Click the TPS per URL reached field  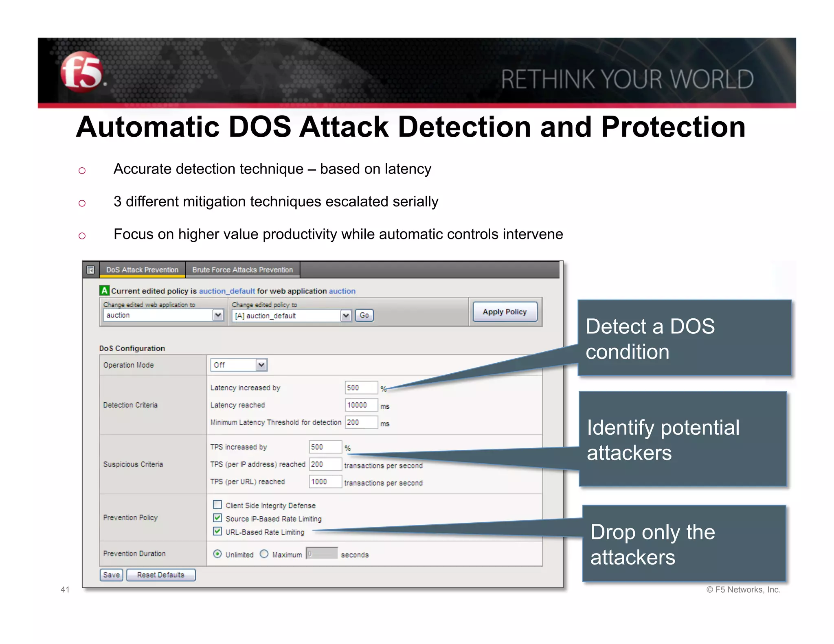[325, 482]
